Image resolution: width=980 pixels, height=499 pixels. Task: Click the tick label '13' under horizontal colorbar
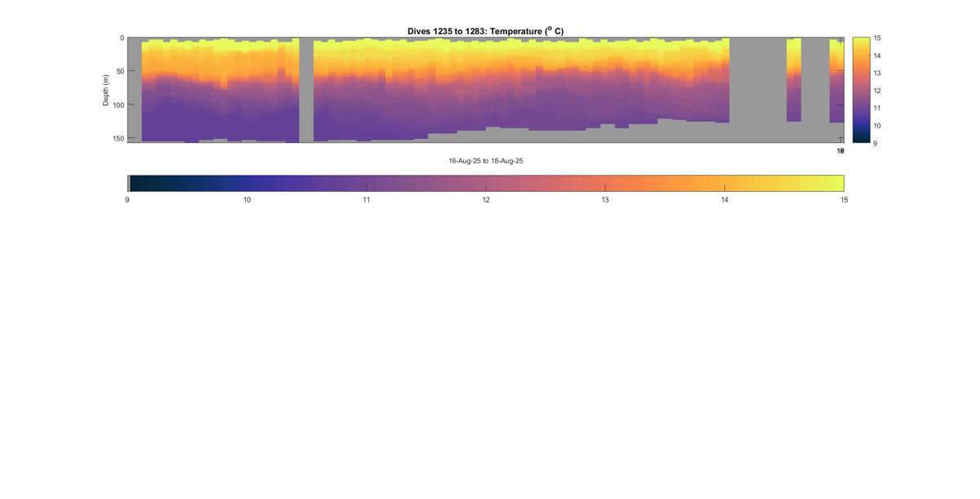pos(605,200)
